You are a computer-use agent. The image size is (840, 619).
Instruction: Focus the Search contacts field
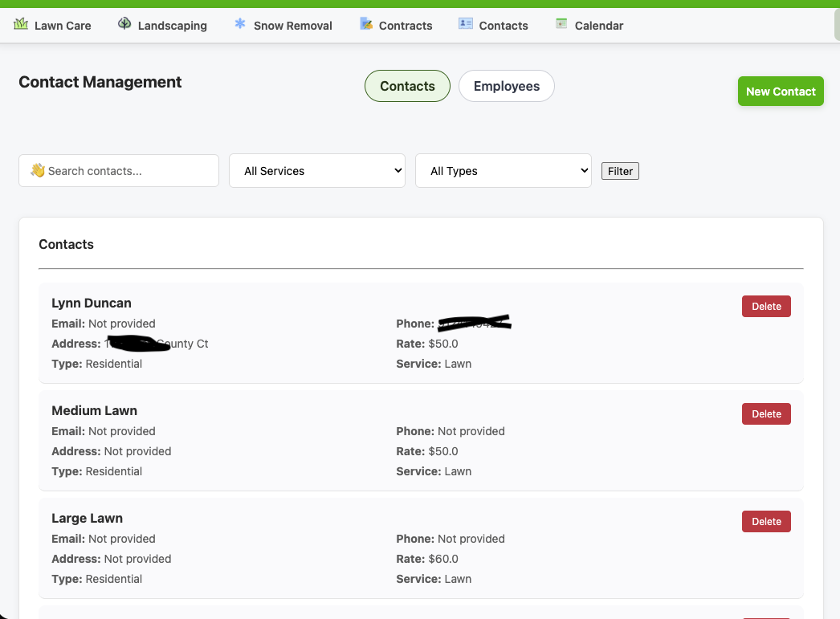coord(119,171)
